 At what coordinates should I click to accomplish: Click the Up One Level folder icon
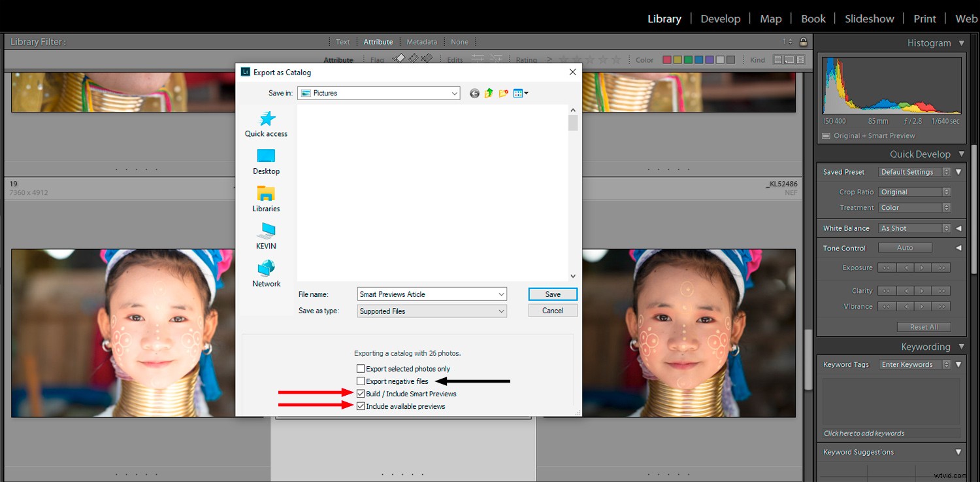(488, 93)
